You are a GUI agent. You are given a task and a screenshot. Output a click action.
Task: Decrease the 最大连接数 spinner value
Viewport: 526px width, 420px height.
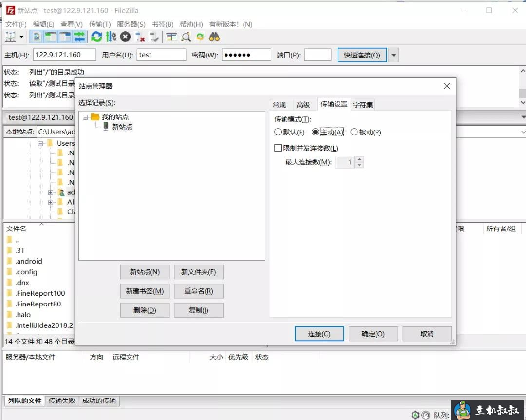pos(359,165)
